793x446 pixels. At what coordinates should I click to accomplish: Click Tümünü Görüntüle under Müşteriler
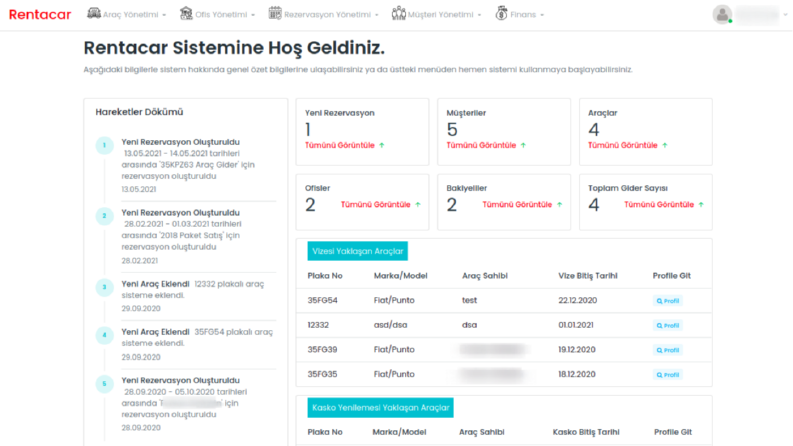481,145
